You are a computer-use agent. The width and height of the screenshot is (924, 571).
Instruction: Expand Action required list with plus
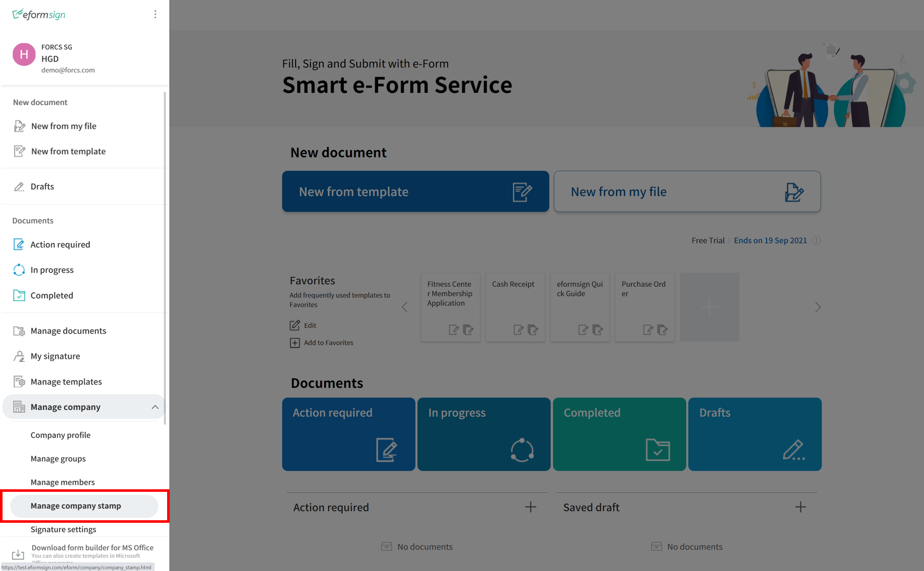point(531,507)
